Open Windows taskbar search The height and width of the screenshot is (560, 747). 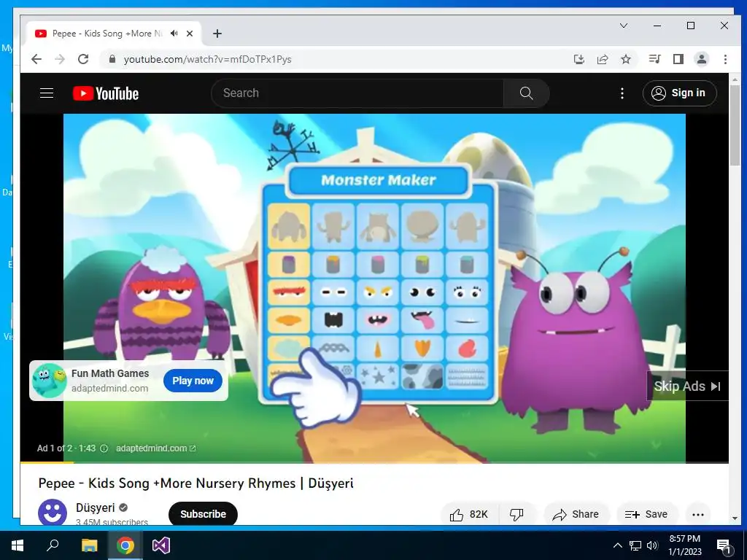pos(53,545)
